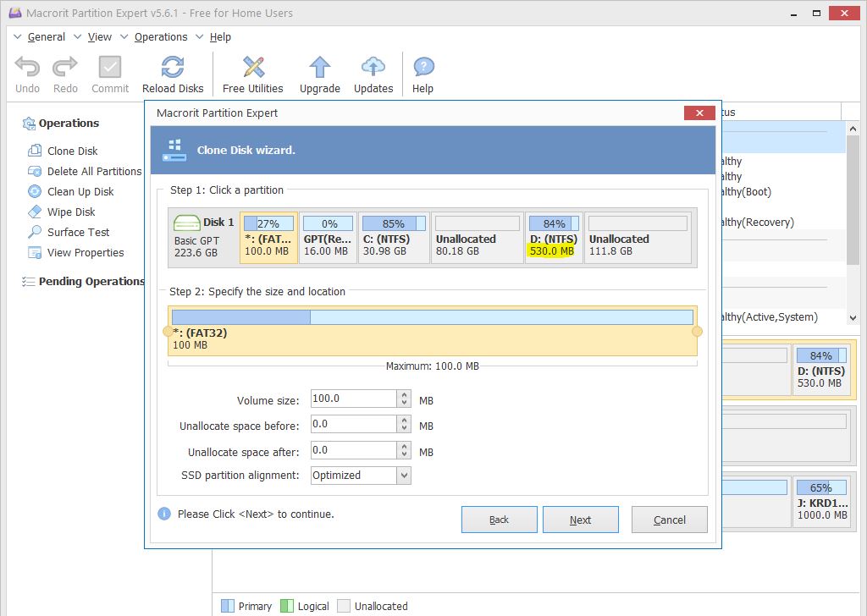This screenshot has width=867, height=616.
Task: Select the C: (NTFS) partition block
Action: pos(393,238)
